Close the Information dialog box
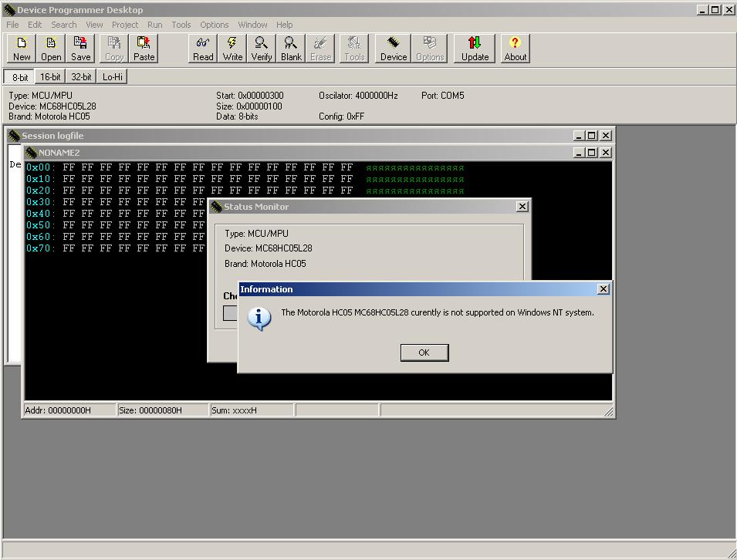737x560 pixels. 603,288
